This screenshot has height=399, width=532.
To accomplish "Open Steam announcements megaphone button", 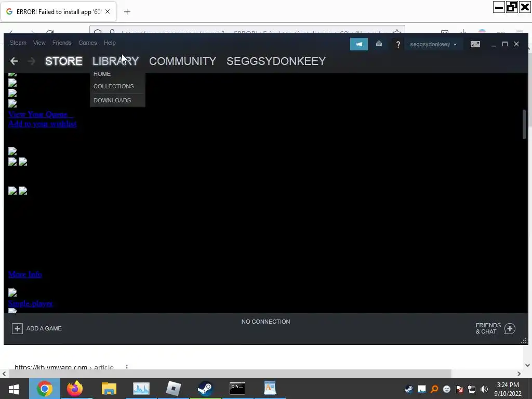I will click(359, 44).
